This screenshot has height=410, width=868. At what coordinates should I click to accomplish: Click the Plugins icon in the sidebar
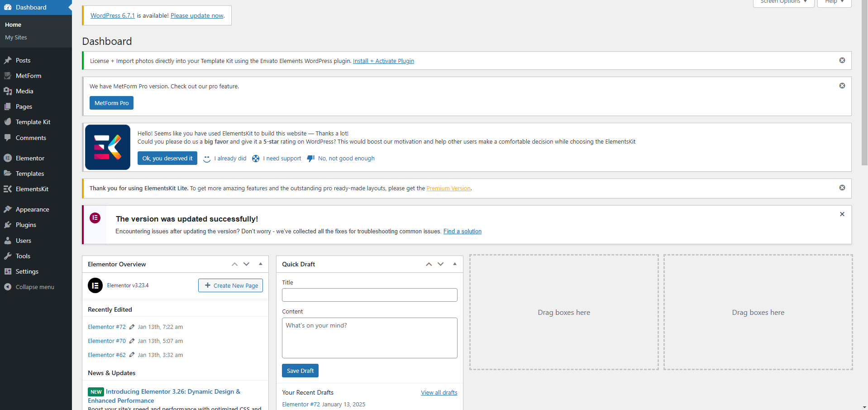coord(8,225)
